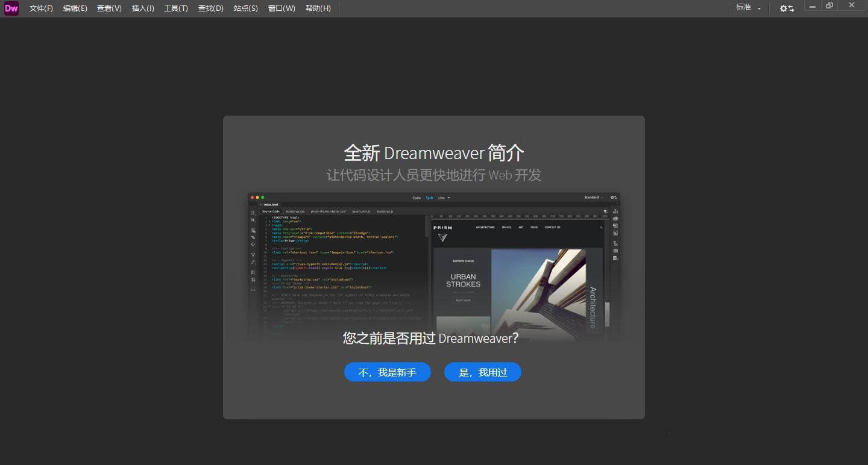Open the 查看(V) menu
The image size is (868, 465).
109,8
